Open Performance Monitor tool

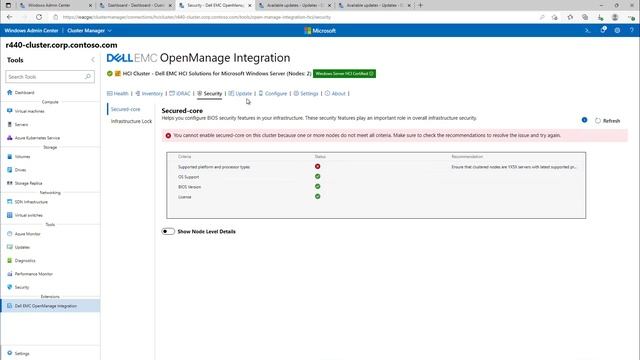33,274
